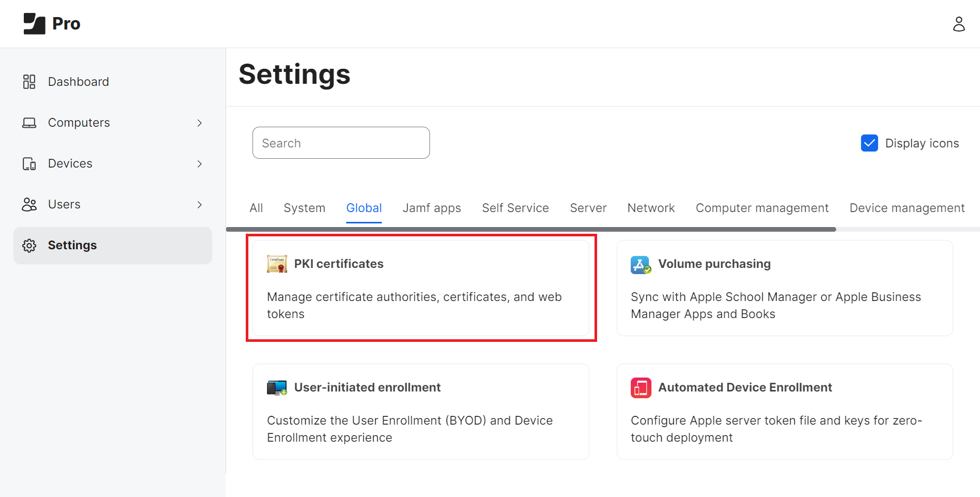Select the Self Service tab
The image size is (980, 497).
(515, 208)
